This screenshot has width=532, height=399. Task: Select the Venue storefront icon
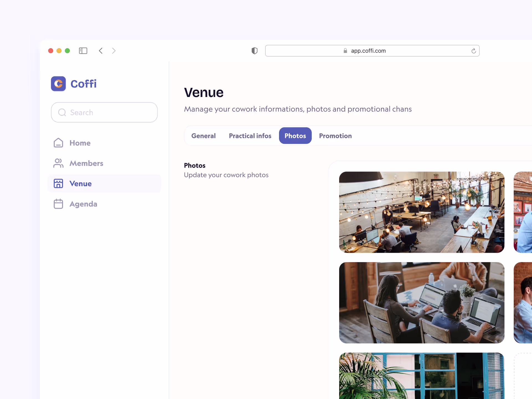tap(58, 183)
